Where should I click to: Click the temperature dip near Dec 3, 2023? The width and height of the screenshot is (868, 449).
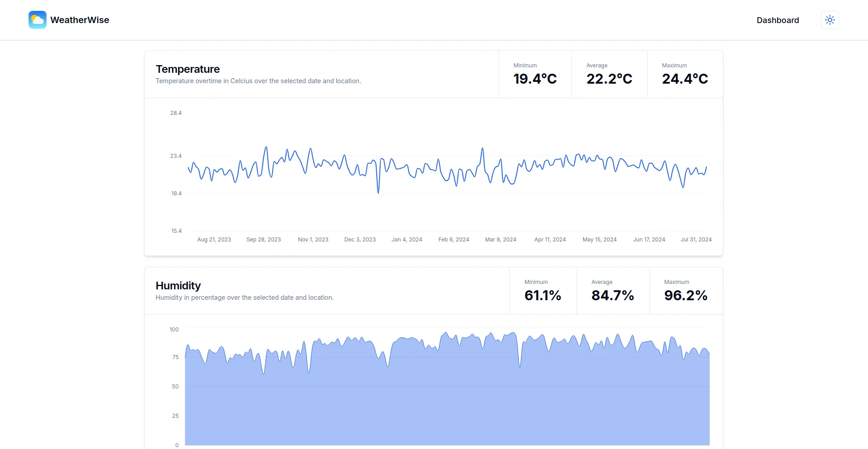[378, 191]
